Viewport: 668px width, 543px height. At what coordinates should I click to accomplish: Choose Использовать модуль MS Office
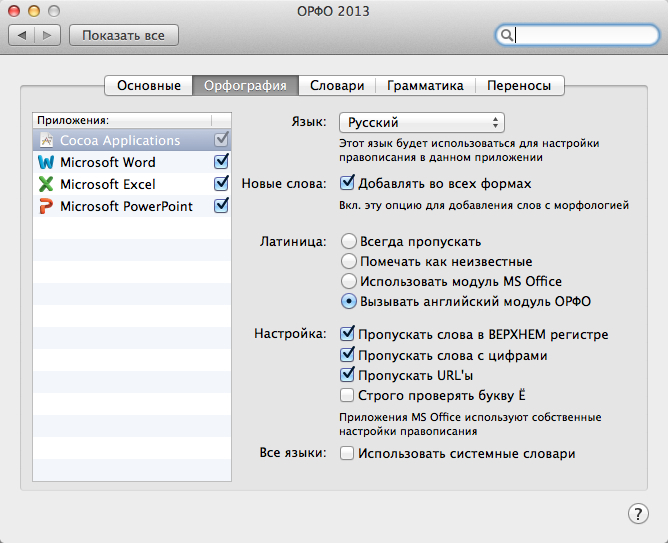(x=348, y=281)
